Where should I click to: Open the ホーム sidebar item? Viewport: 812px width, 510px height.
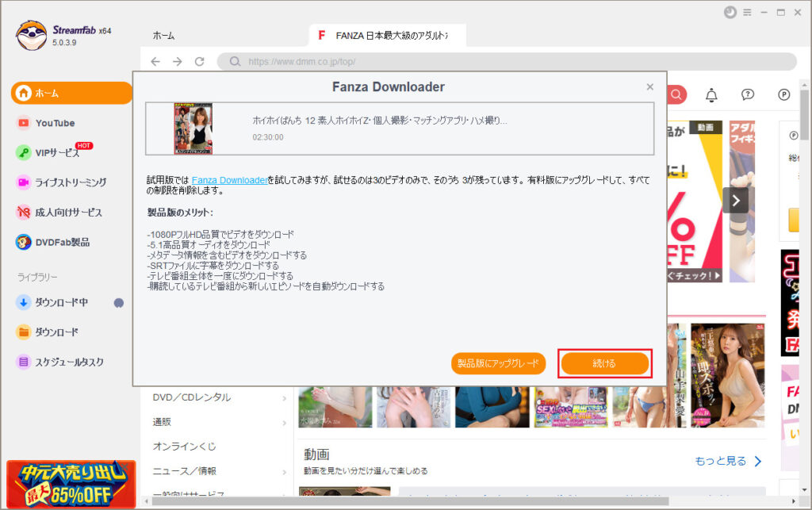[71, 94]
